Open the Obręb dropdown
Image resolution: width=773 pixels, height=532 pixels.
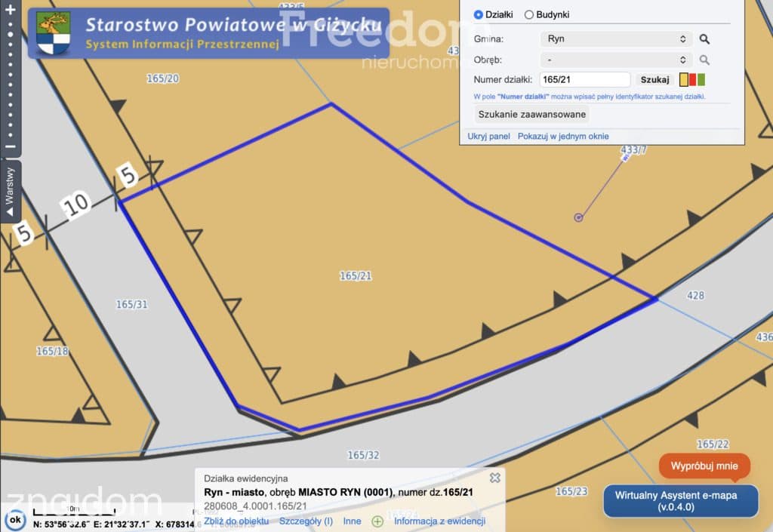(x=616, y=60)
